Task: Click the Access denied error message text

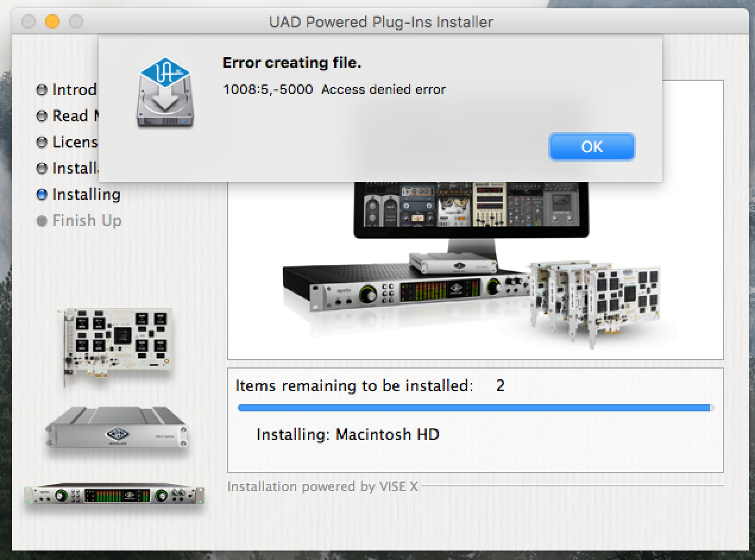Action: point(334,90)
